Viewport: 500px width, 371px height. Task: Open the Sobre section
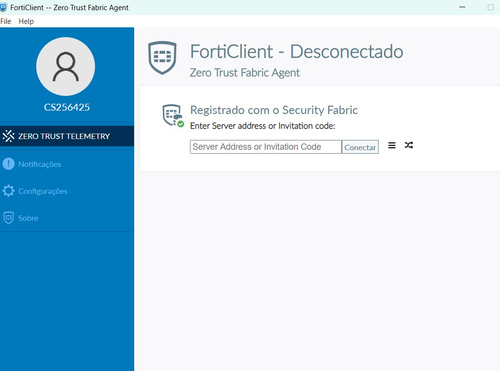click(x=67, y=218)
